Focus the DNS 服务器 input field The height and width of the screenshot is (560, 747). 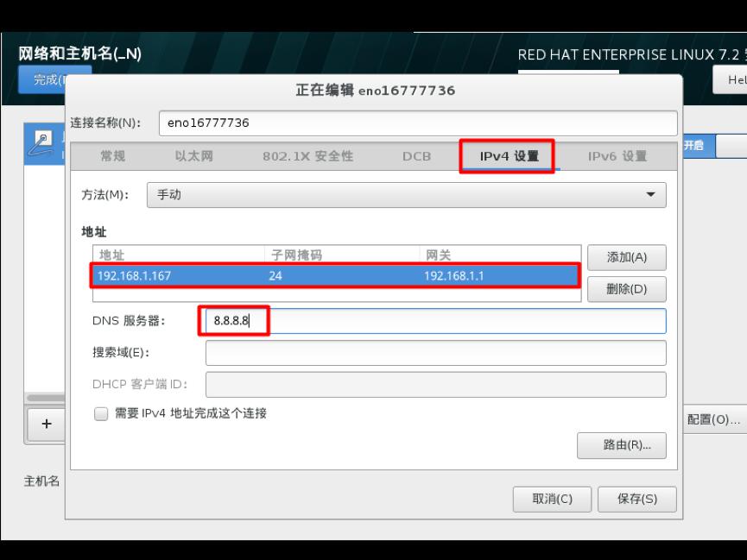436,321
